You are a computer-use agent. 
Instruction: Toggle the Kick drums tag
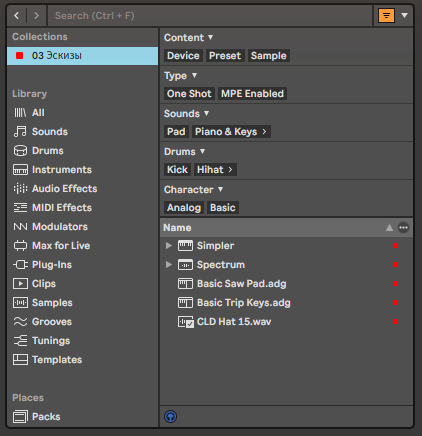pos(177,170)
